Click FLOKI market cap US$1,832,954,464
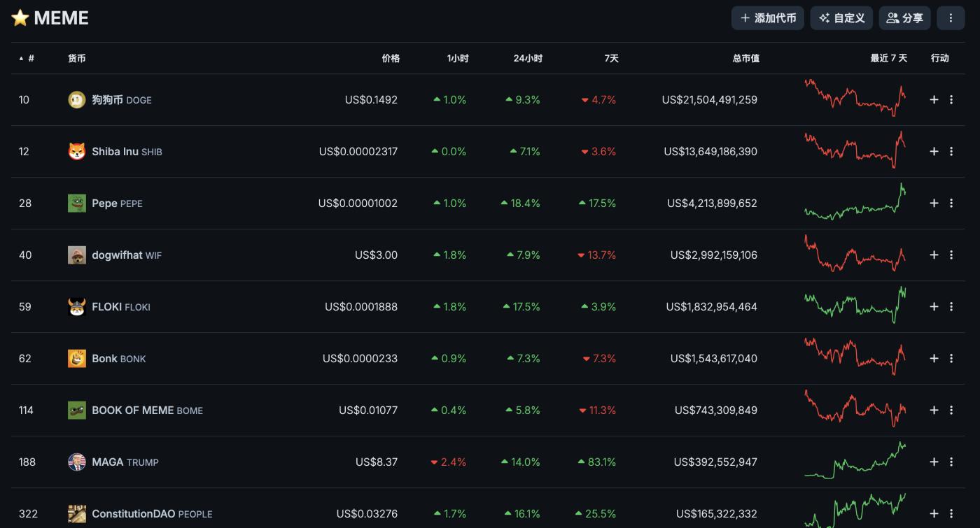980x528 pixels. pos(712,307)
